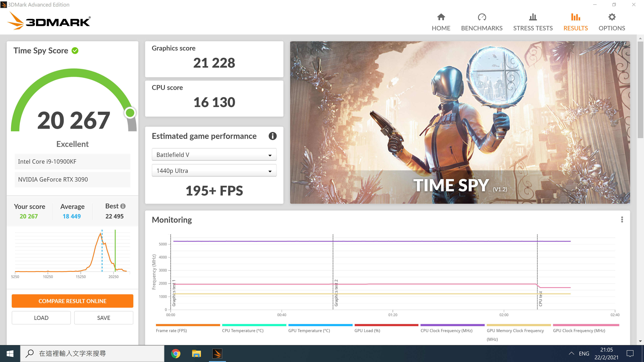Toggle CPU Temperature legend
The height and width of the screenshot is (362, 644).
254,328
